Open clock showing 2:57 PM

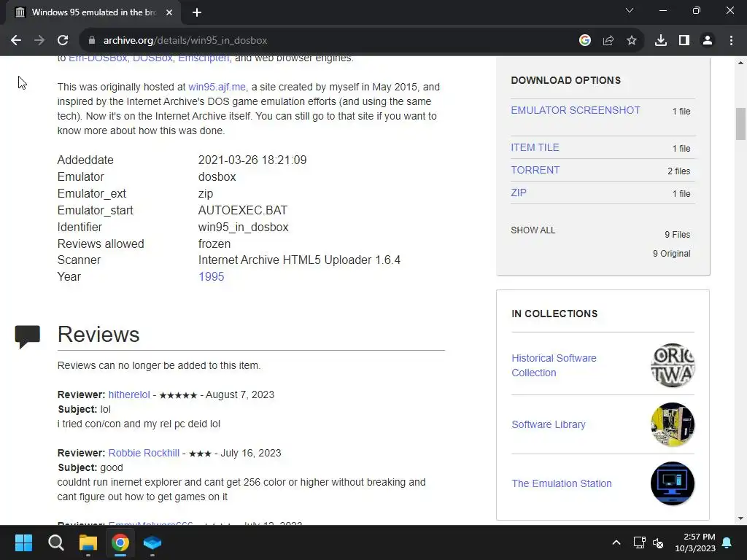[695, 542]
